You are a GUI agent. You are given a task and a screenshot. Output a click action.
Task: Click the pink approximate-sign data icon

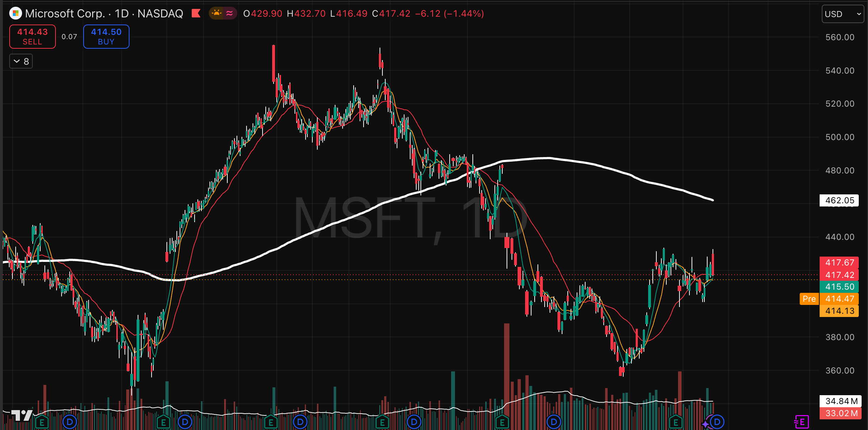pyautogui.click(x=229, y=14)
